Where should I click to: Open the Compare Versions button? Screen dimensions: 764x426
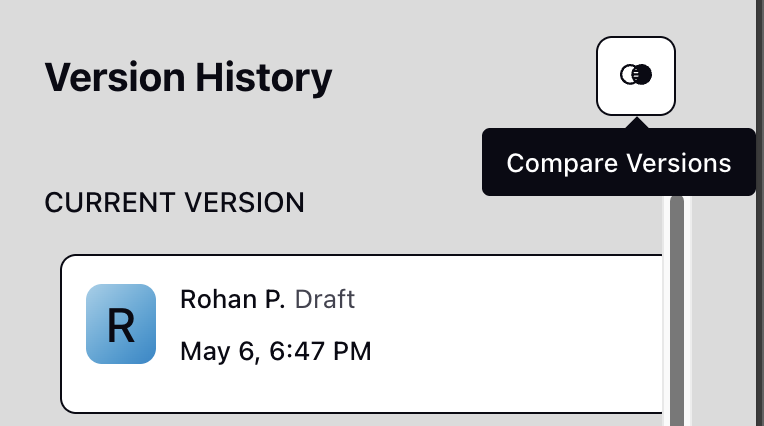click(x=636, y=76)
